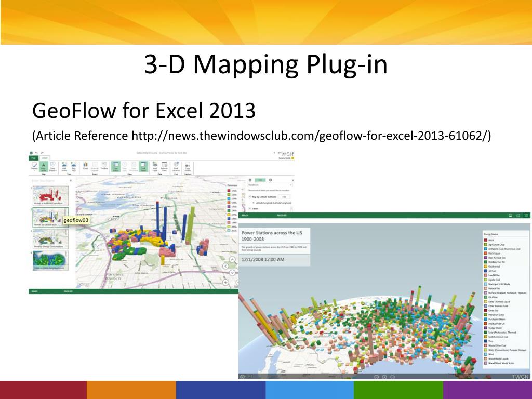Click the Geothermal legend swatch
This screenshot has height=399, width=532.
(486, 267)
